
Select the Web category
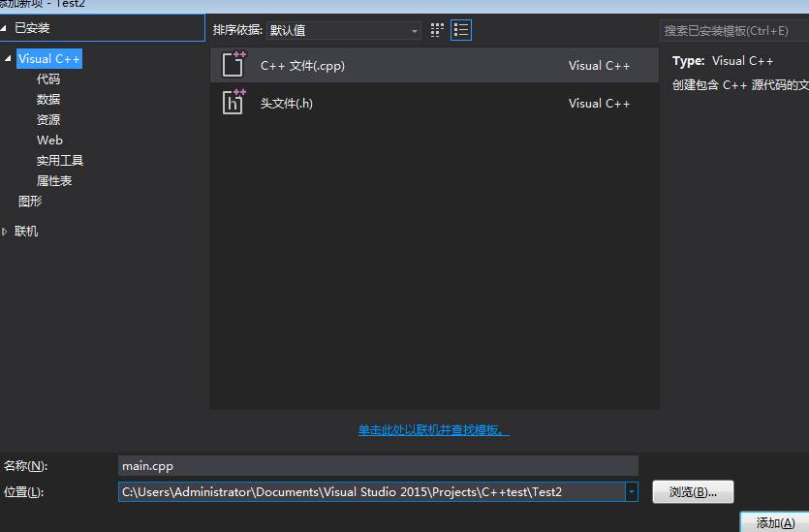click(49, 140)
